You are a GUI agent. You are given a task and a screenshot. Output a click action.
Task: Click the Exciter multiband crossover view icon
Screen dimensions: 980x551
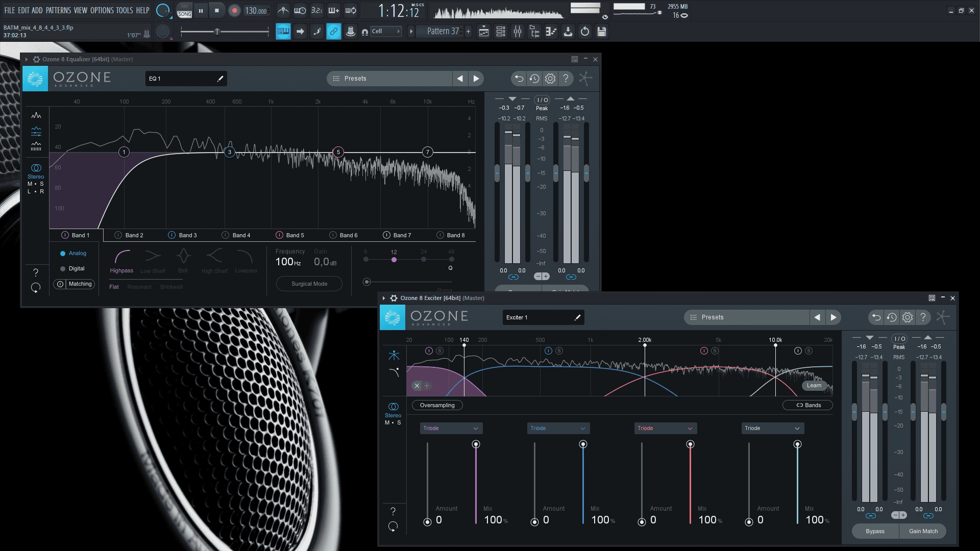point(394,355)
